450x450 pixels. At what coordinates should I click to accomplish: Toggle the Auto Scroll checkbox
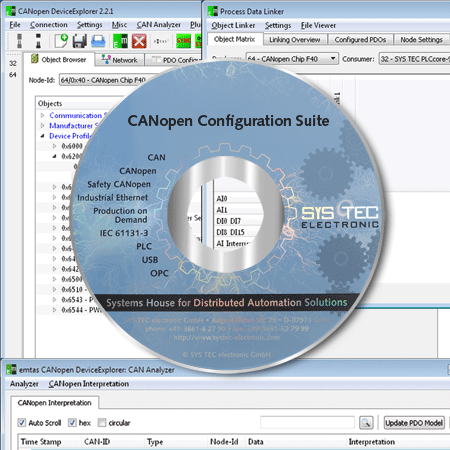pos(22,423)
